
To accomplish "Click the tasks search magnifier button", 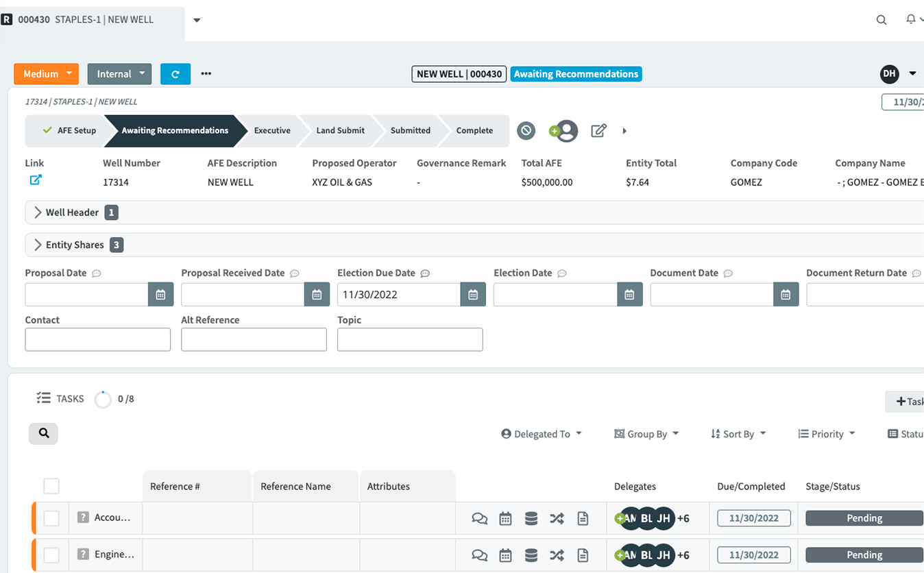I will pos(44,433).
